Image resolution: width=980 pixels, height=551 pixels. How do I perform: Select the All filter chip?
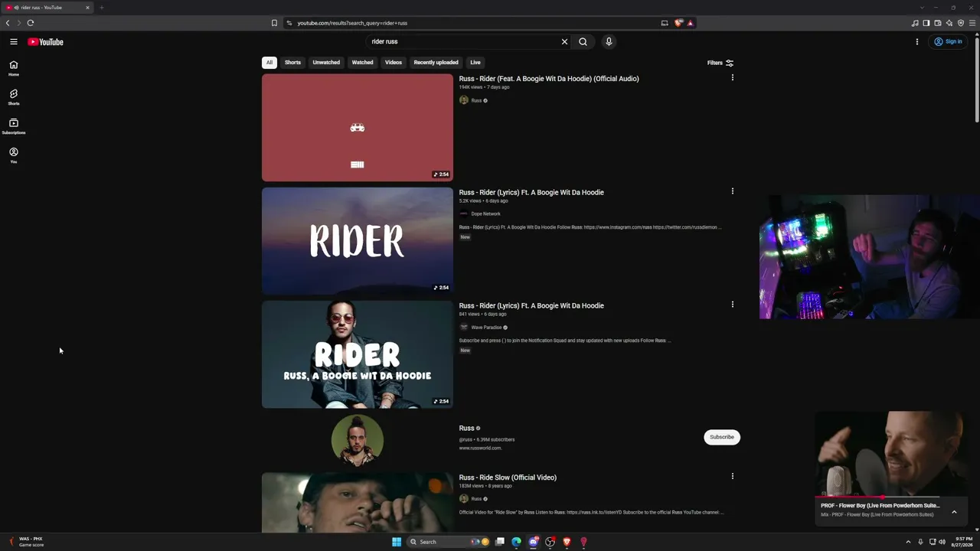pos(269,63)
